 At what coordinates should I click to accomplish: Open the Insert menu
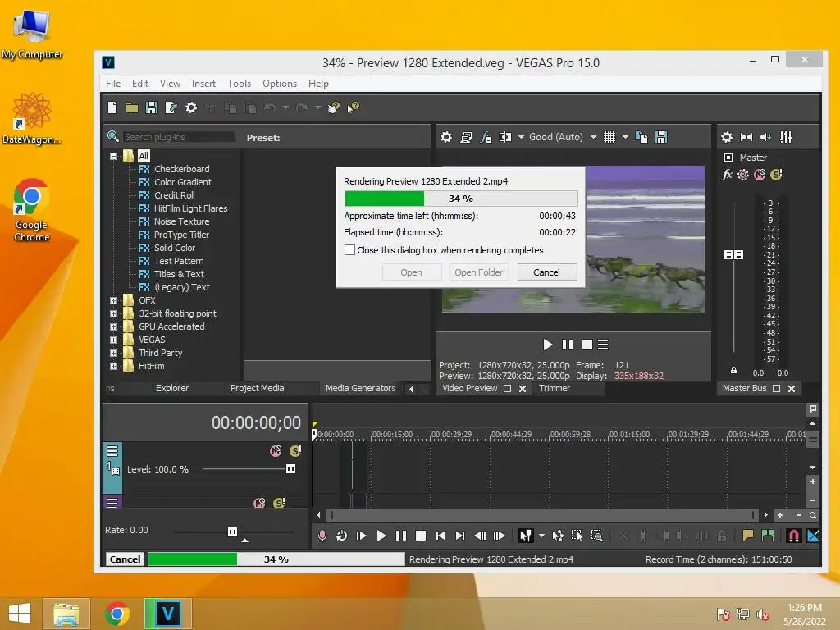(203, 84)
